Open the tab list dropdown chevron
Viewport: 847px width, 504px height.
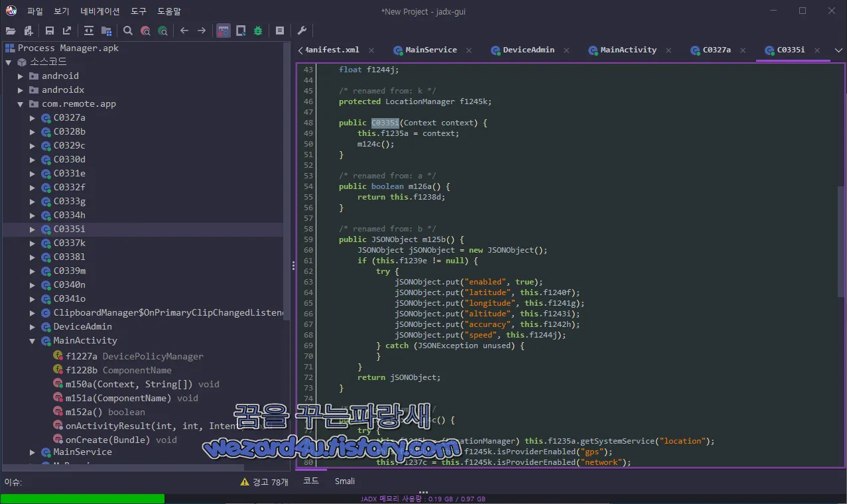tap(838, 50)
